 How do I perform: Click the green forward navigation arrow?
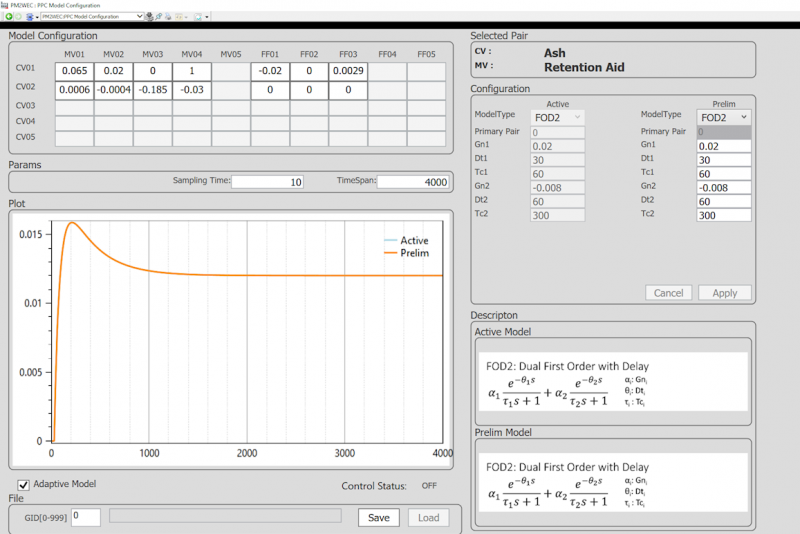point(18,16)
